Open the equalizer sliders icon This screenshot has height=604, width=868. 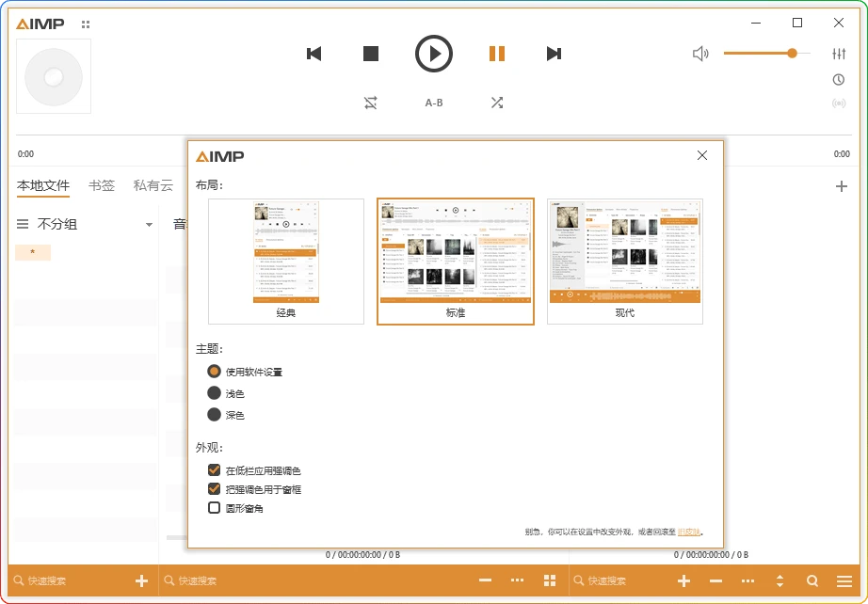tap(839, 54)
